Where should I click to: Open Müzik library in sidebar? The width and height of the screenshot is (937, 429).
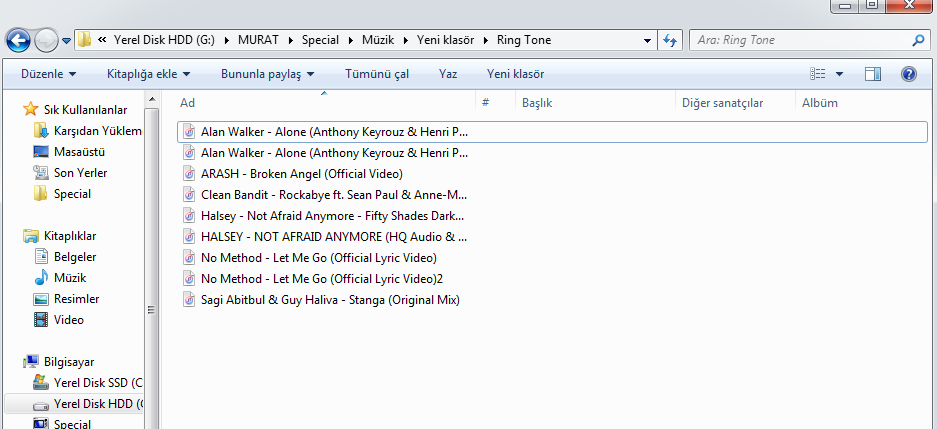(70, 278)
